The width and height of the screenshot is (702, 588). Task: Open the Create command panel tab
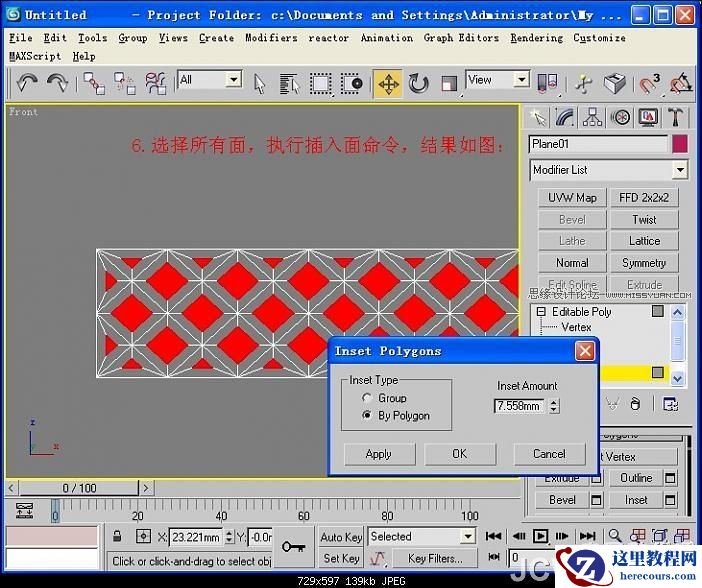click(537, 118)
